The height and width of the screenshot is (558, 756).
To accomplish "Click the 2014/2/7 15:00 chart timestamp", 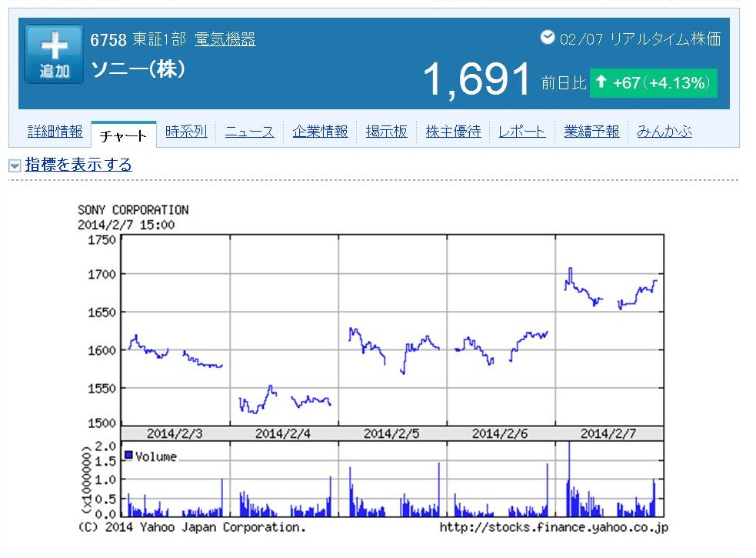I will pyautogui.click(x=126, y=225).
